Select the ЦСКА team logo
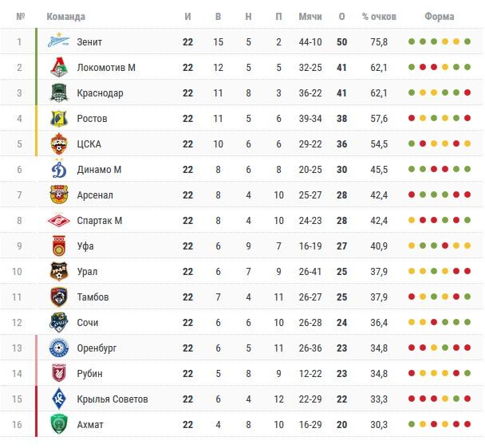Image resolution: width=485 pixels, height=448 pixels. coord(59,143)
